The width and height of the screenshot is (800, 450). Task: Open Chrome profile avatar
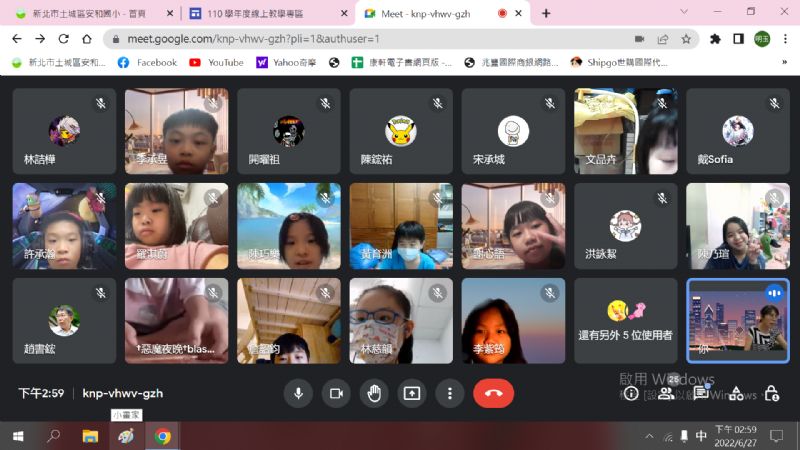tap(762, 39)
